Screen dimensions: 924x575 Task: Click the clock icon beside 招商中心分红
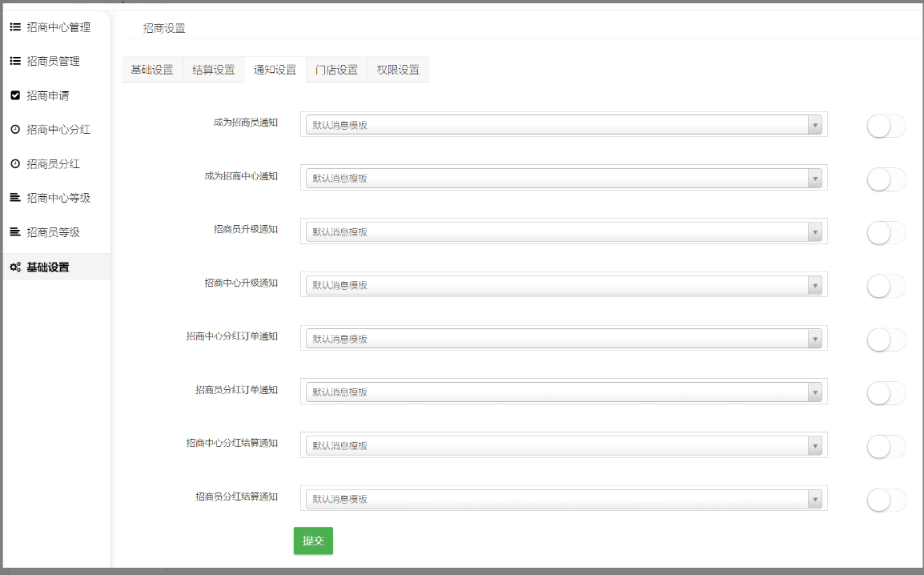pos(15,130)
